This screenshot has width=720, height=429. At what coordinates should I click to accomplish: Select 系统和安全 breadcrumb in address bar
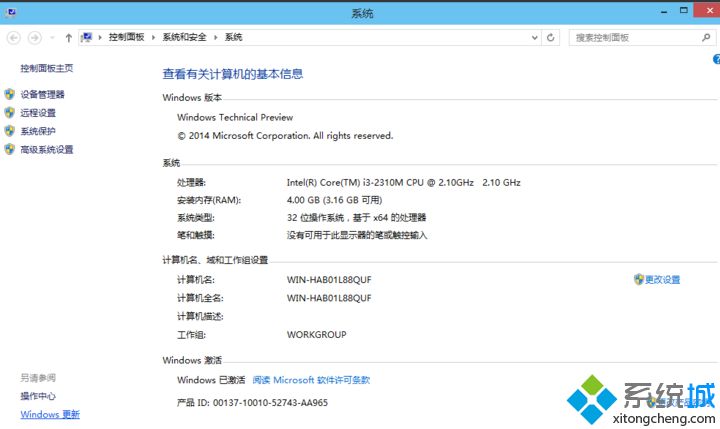184,37
